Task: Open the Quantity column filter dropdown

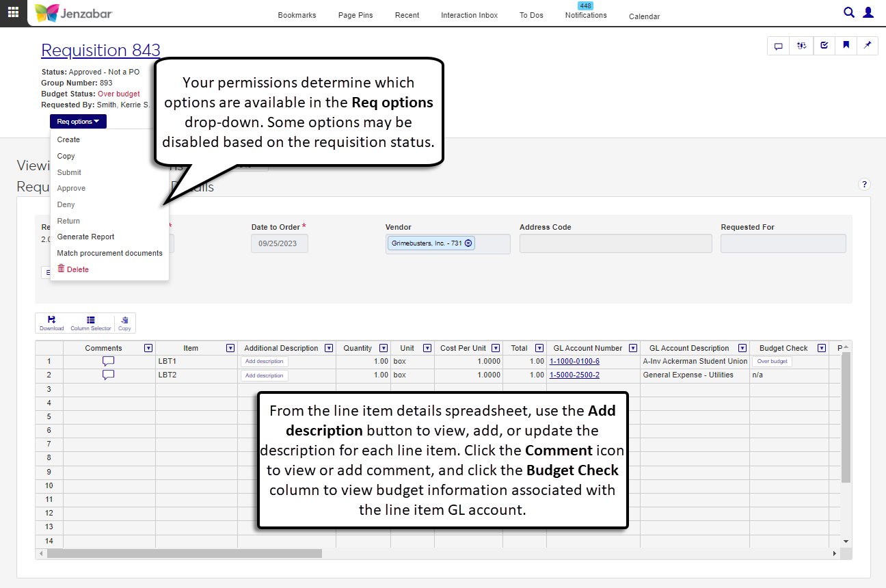Action: click(384, 348)
